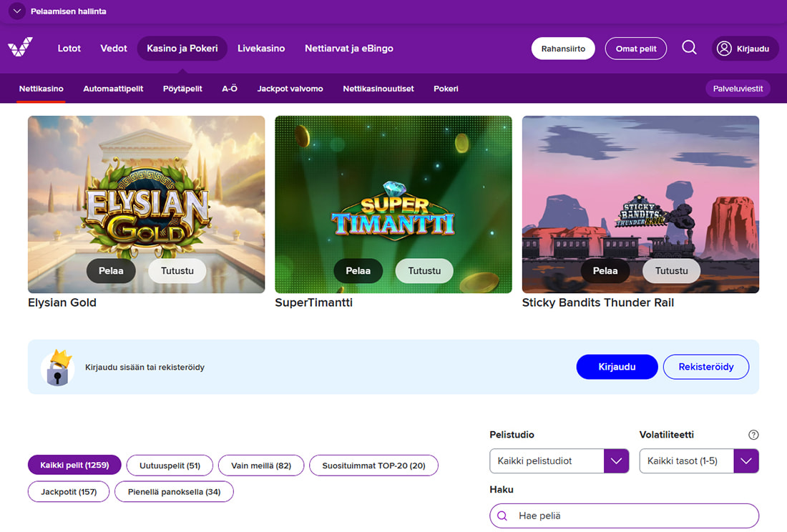Screen dimensions: 787x532
Task: Click the padlock crown icon in login banner
Action: [x=58, y=368]
